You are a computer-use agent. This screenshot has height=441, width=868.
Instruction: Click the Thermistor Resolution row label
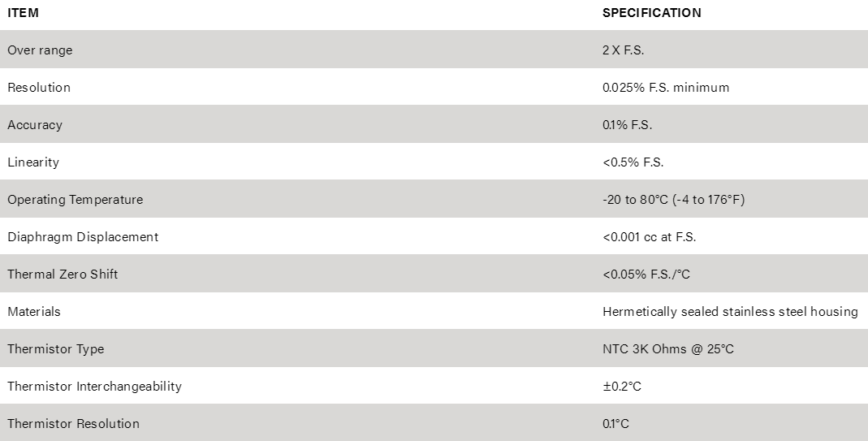pyautogui.click(x=74, y=424)
